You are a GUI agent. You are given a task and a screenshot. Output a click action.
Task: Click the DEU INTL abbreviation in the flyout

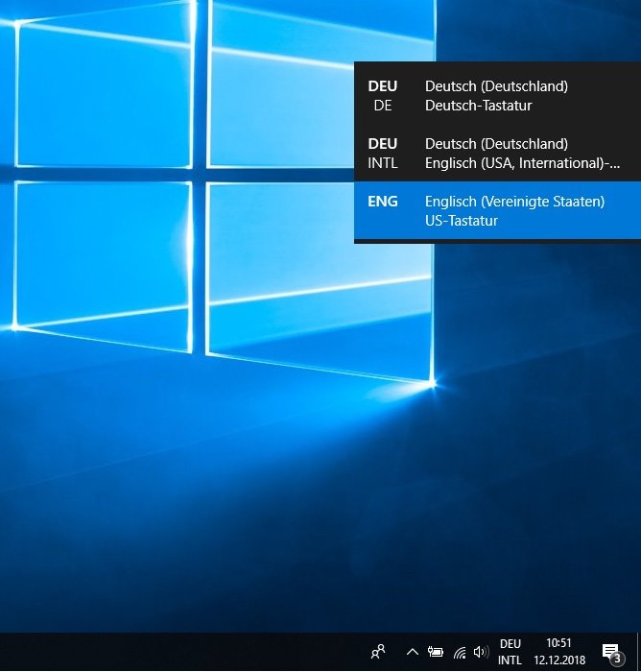coord(382,154)
